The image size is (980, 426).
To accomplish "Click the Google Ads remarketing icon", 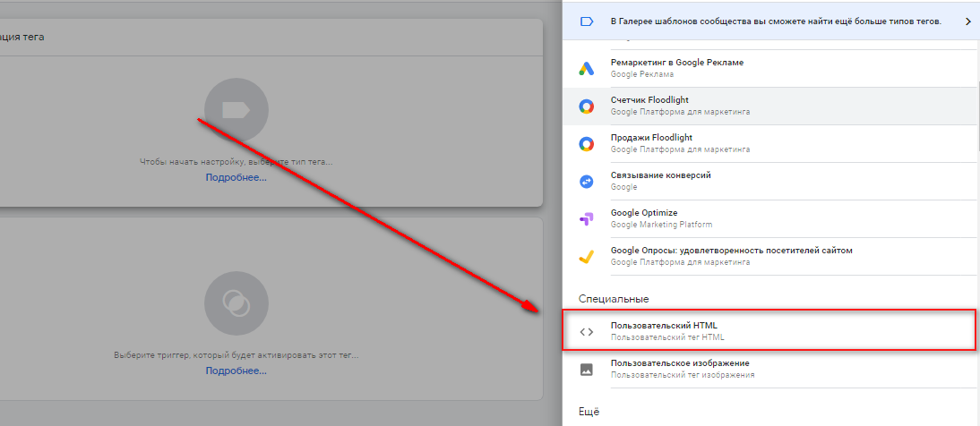I will pos(586,69).
